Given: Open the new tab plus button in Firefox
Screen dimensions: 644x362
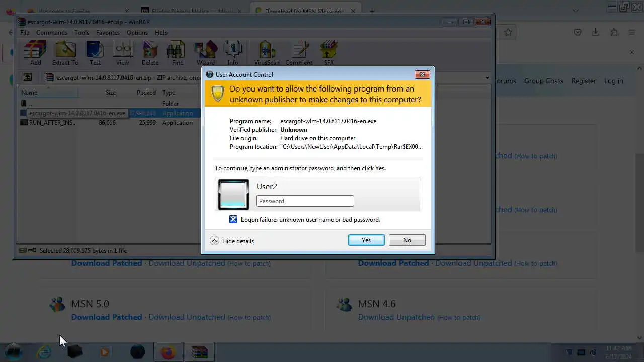Looking at the screenshot, I should click(x=372, y=11).
